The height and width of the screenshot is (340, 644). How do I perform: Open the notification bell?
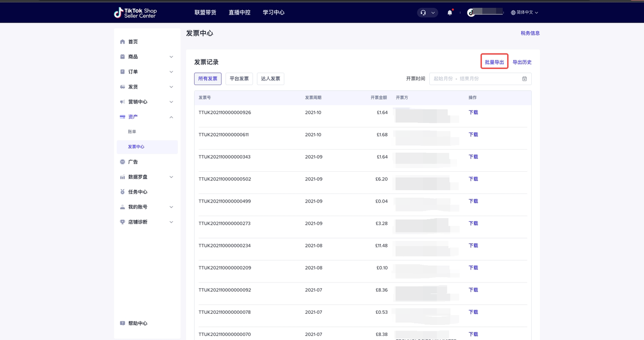coord(450,13)
